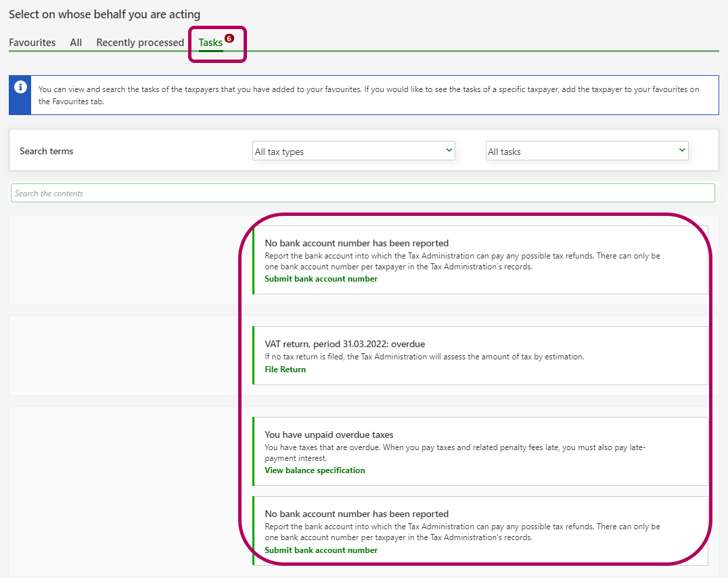Go to the Recently processed tab
The image size is (728, 578).
tap(140, 43)
